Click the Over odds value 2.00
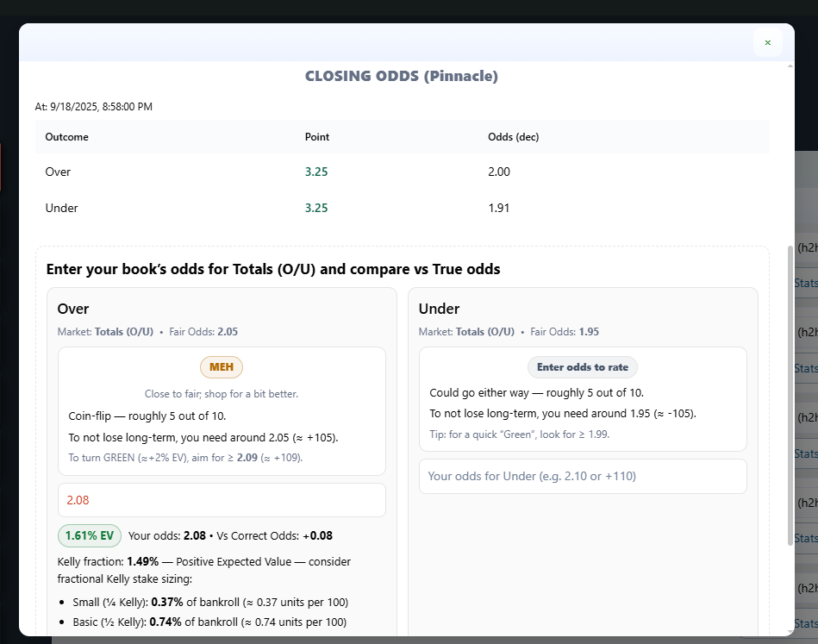This screenshot has width=818, height=644. pos(498,172)
